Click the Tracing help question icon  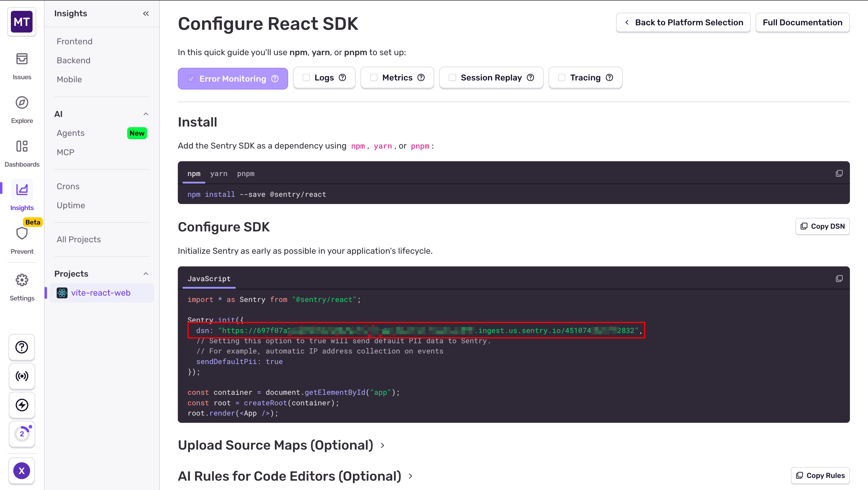pos(609,77)
